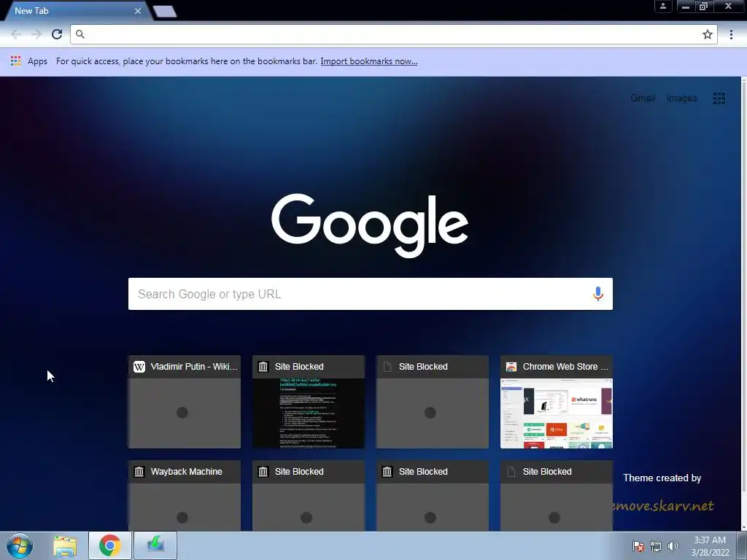Image resolution: width=747 pixels, height=560 pixels.
Task: Open the Site Blocked tile below Chrome Web Store
Action: (x=557, y=495)
